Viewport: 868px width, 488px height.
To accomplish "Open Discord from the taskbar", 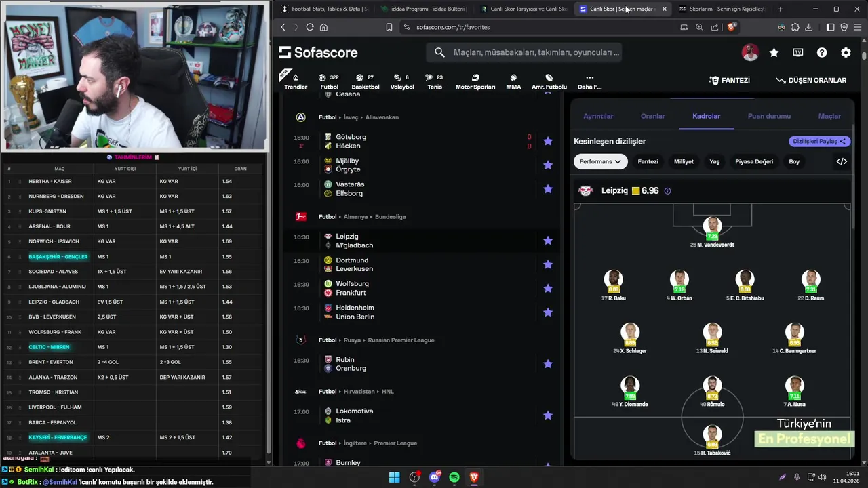I will coord(435,477).
